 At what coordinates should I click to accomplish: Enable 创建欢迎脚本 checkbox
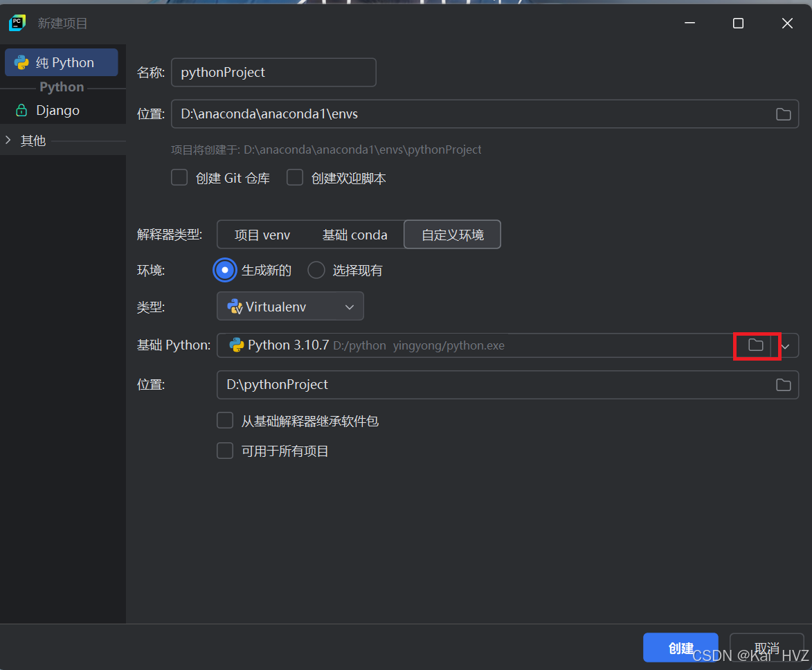click(295, 178)
